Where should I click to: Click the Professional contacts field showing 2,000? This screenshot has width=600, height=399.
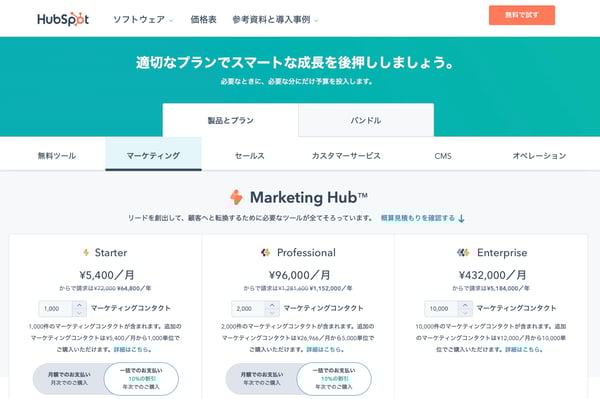pos(248,309)
